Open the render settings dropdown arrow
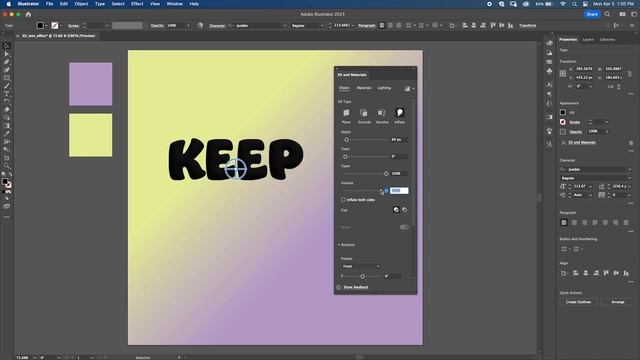 point(413,89)
